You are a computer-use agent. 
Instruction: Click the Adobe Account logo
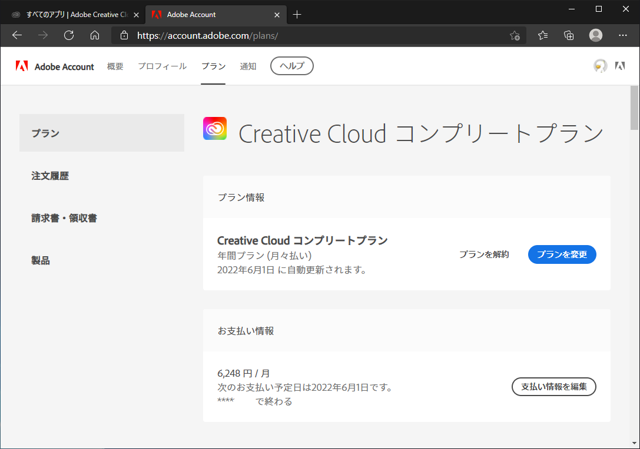click(55, 67)
